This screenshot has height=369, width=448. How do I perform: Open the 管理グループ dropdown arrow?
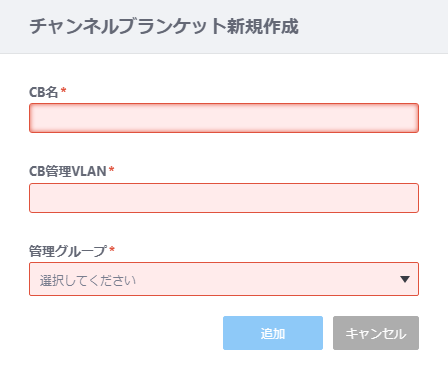405,279
